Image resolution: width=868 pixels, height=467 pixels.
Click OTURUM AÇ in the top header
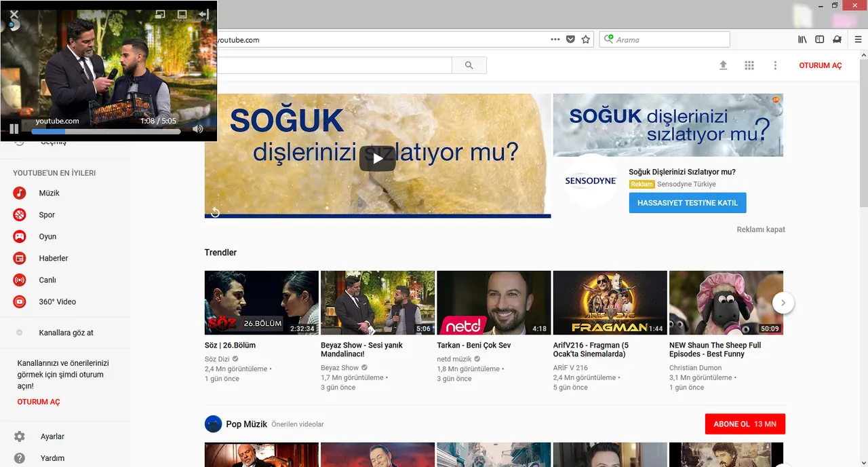tap(821, 65)
